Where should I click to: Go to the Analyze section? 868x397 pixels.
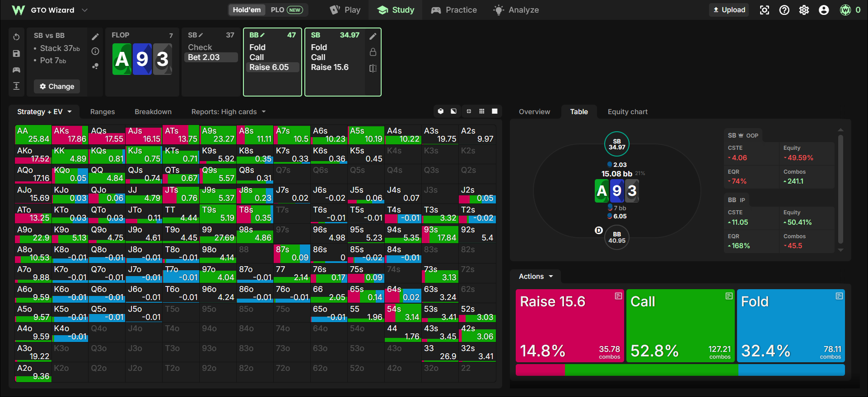coord(516,10)
